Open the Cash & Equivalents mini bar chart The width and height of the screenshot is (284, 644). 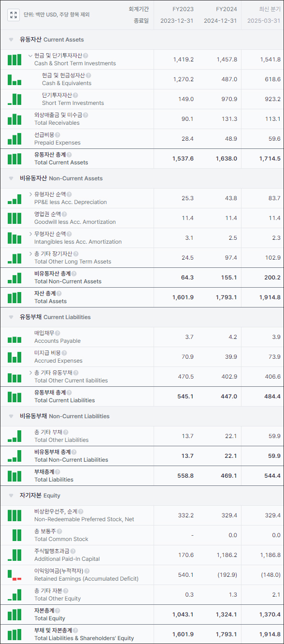coord(14,79)
